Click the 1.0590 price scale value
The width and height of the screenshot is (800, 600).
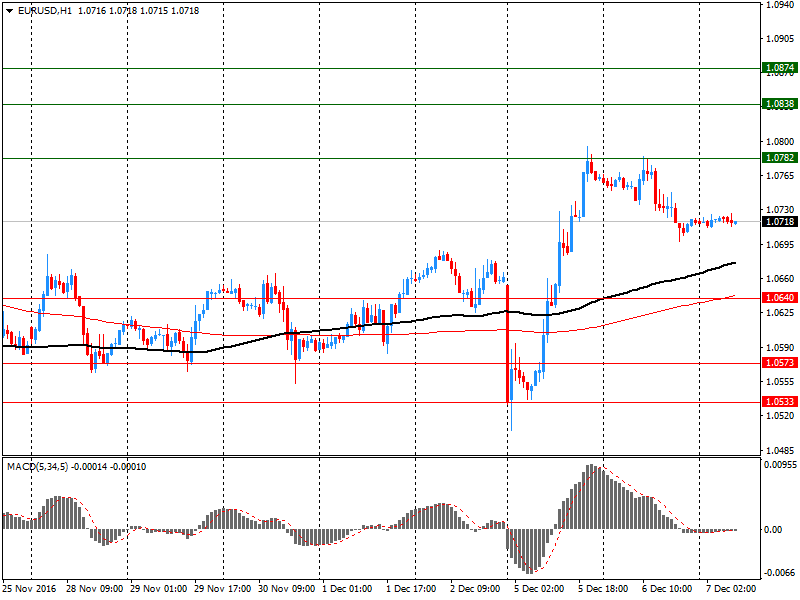click(x=780, y=347)
